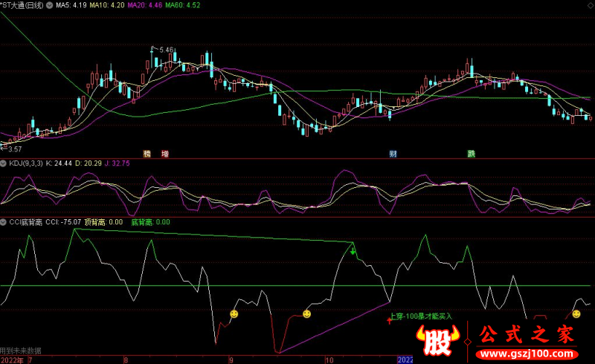This screenshot has height=364, width=595.
Task: Click the 财 event marker icon
Action: (393, 154)
